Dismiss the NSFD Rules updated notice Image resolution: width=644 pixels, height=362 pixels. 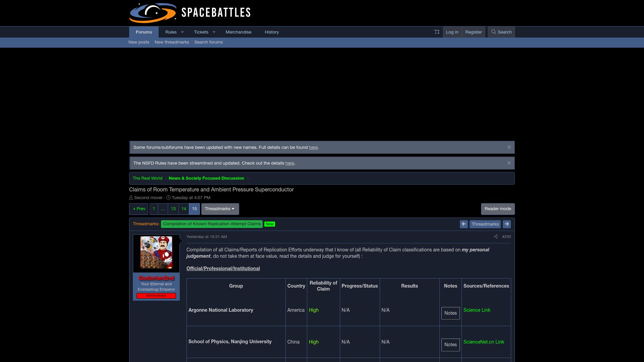click(x=509, y=163)
